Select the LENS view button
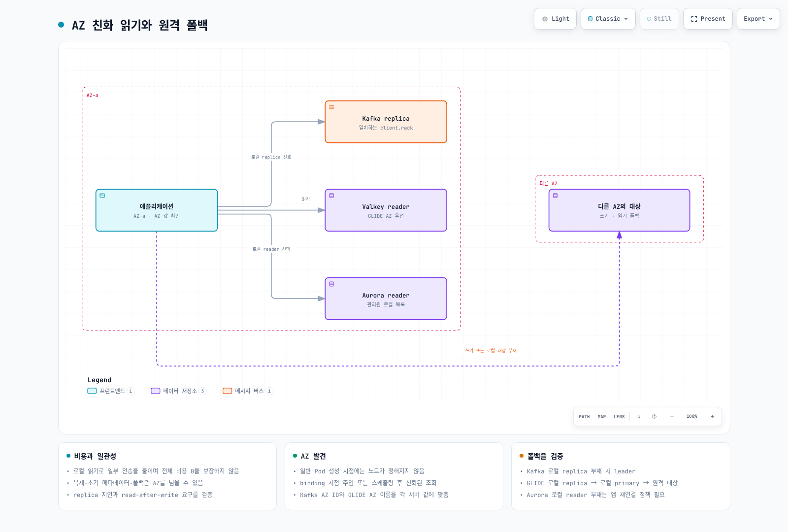 tap(619, 417)
